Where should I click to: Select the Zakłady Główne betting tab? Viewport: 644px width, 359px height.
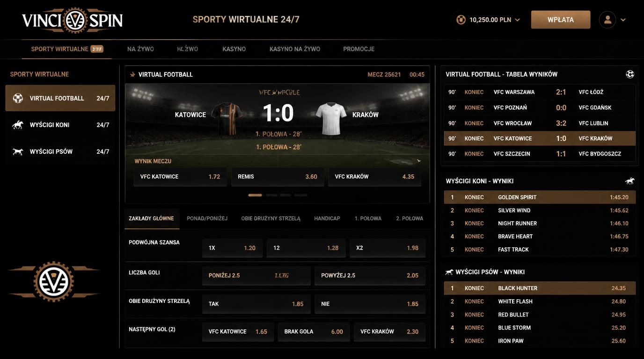[x=152, y=219]
